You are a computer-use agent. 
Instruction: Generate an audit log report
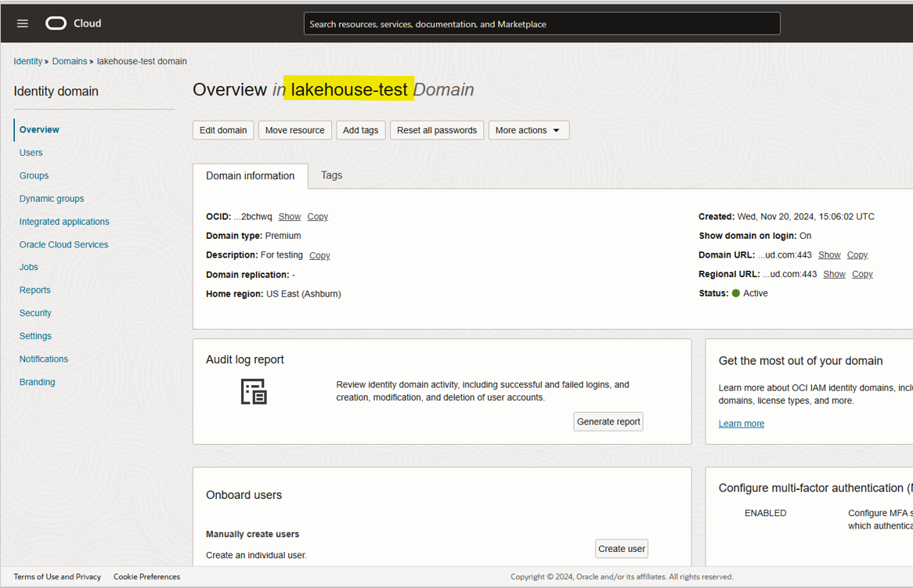pos(608,421)
